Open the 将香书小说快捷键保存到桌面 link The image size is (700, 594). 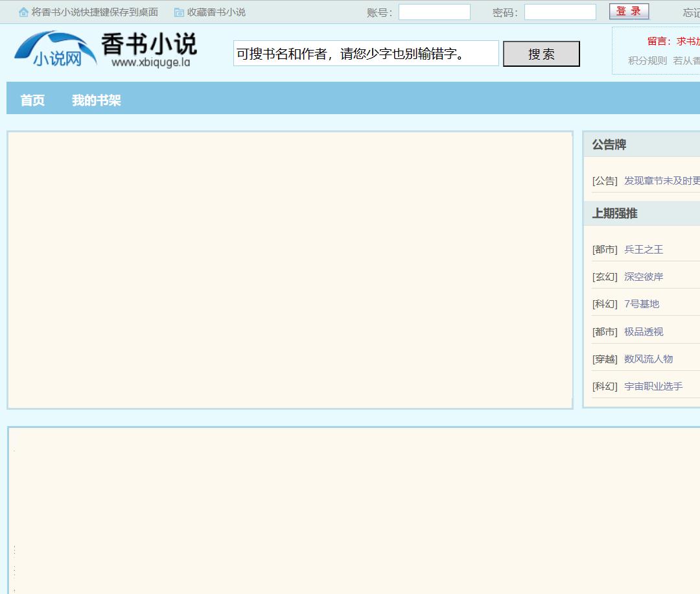pos(95,12)
